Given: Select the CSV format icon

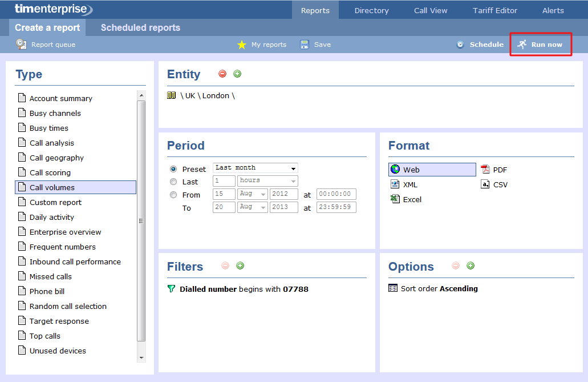Looking at the screenshot, I should [x=485, y=184].
